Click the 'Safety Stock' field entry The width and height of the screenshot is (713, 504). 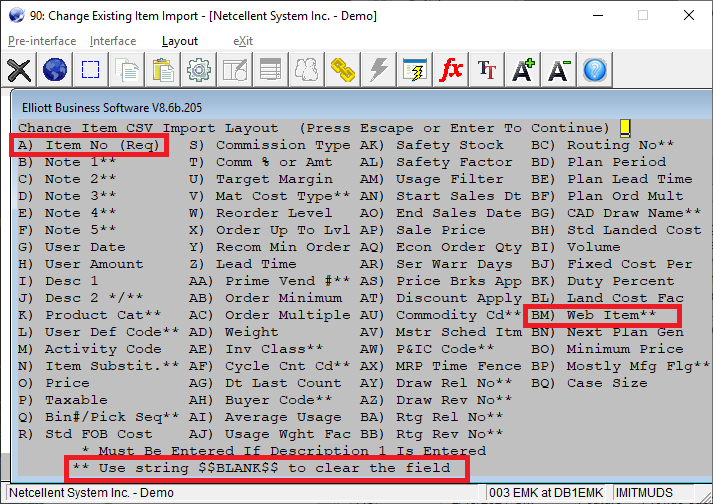pyautogui.click(x=432, y=145)
